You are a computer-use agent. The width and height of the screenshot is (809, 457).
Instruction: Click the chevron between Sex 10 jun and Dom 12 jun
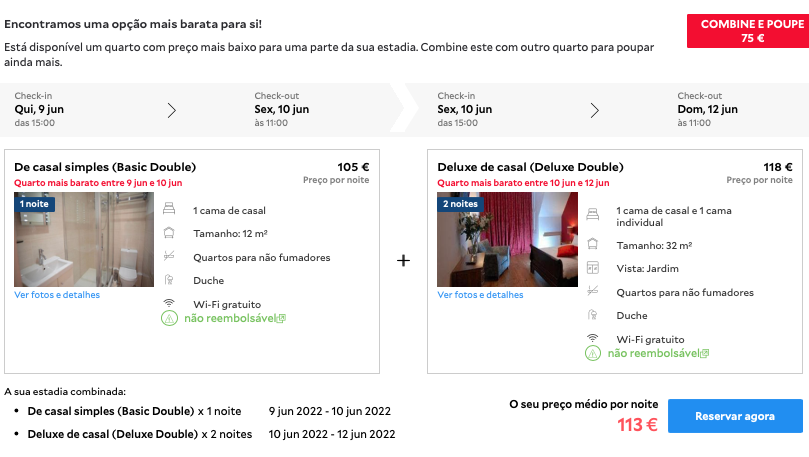tap(594, 110)
